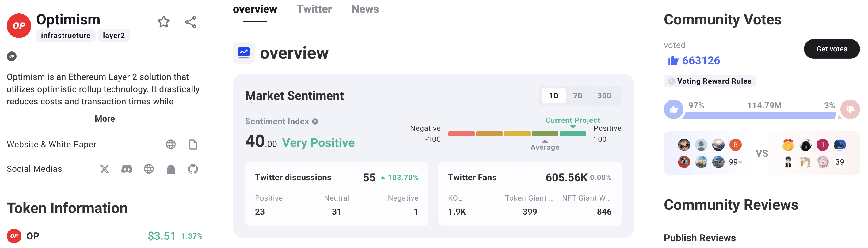Screen dimensions: 868x248
Task: Open the Sentiment Index info tooltip
Action: [x=315, y=122]
